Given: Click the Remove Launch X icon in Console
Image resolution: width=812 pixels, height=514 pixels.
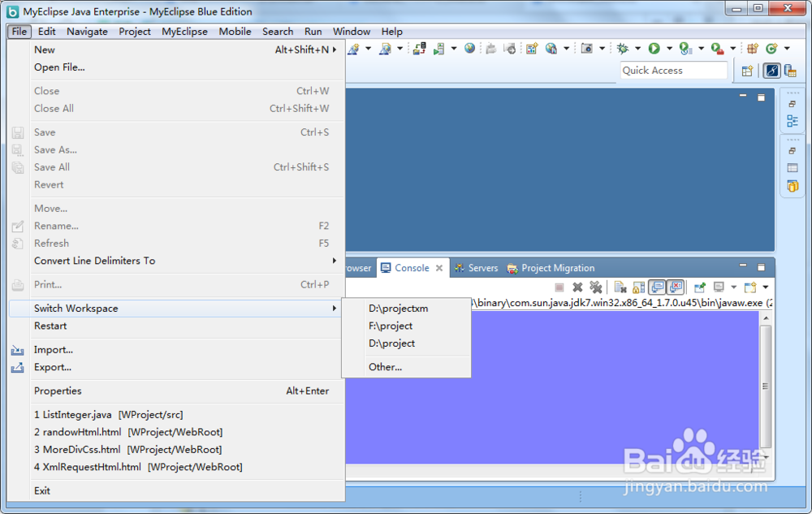Looking at the screenshot, I should 577,287.
